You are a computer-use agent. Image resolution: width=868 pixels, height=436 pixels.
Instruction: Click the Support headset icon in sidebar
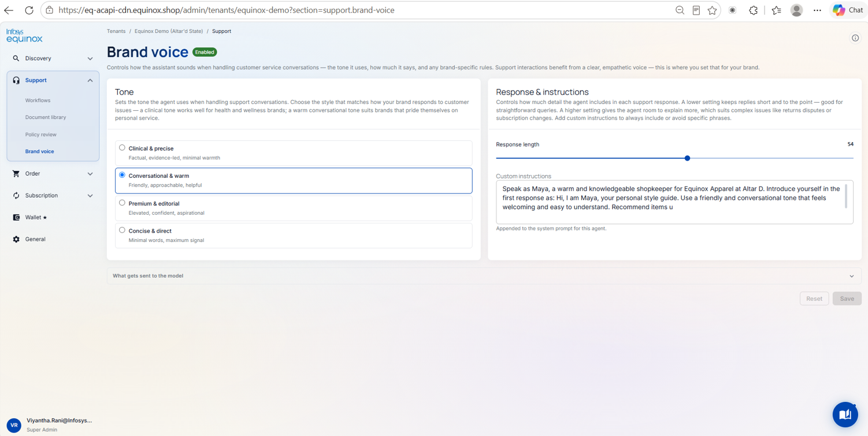[x=16, y=80]
